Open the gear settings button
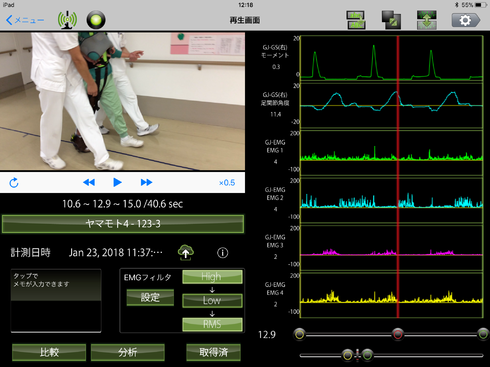Screen dimensions: 490x367 [466, 20]
